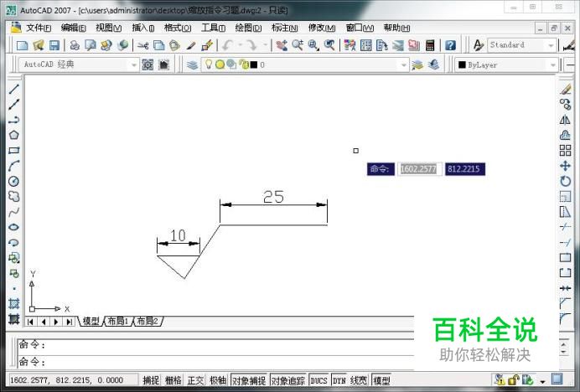Screen dimensions: 580x392
Task: Switch to the 布局2 layout tab
Action: point(148,321)
